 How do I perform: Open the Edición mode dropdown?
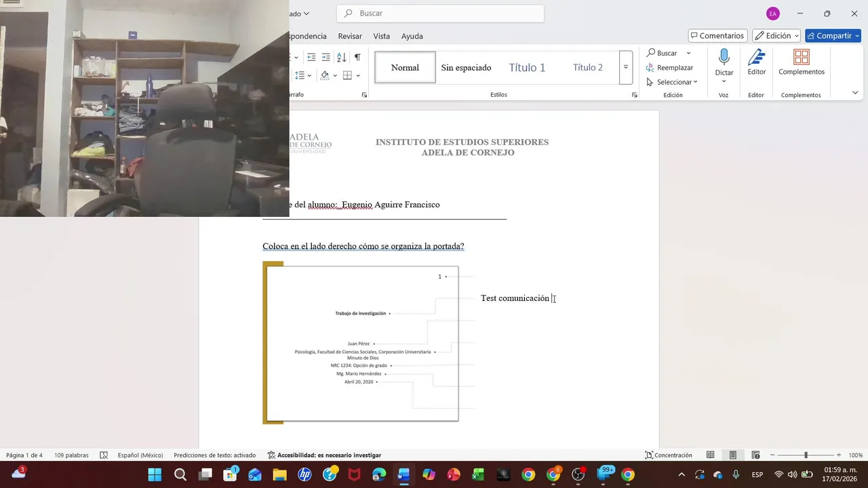[776, 36]
